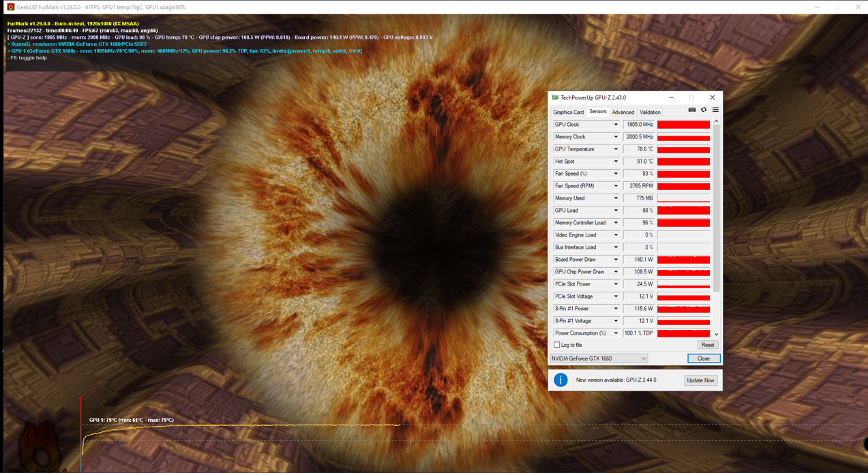
Task: Expand the Fan Speed (RPM) dropdown
Action: tap(616, 186)
